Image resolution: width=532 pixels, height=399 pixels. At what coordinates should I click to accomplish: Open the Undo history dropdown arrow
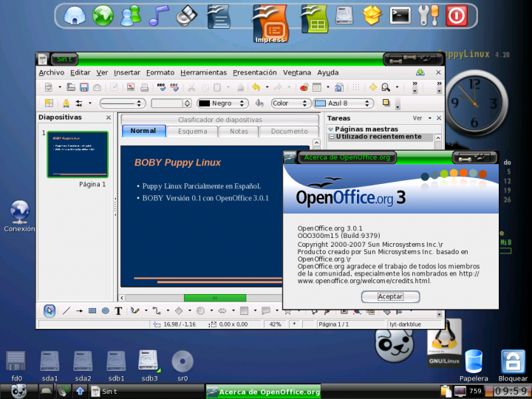pyautogui.click(x=267, y=87)
